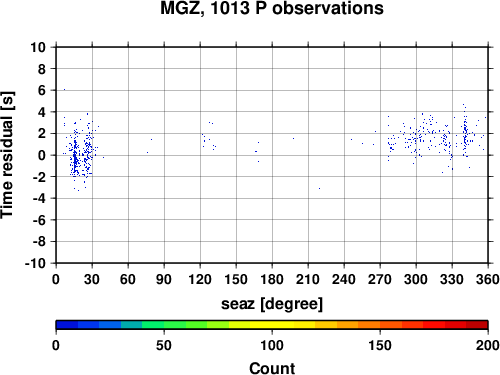Click the x-axis tick label 90
Image resolution: width=500 pixels, height=375 pixels.
click(x=164, y=279)
